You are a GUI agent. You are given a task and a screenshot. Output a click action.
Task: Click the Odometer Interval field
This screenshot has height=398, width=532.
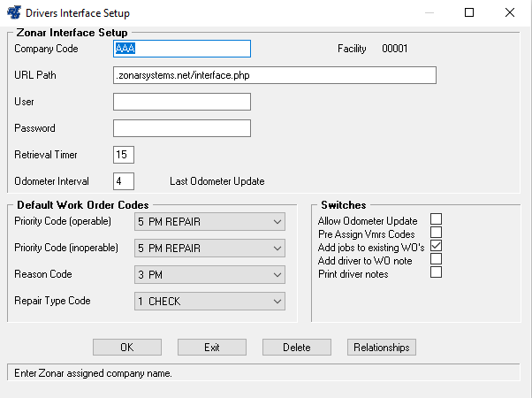(x=124, y=181)
